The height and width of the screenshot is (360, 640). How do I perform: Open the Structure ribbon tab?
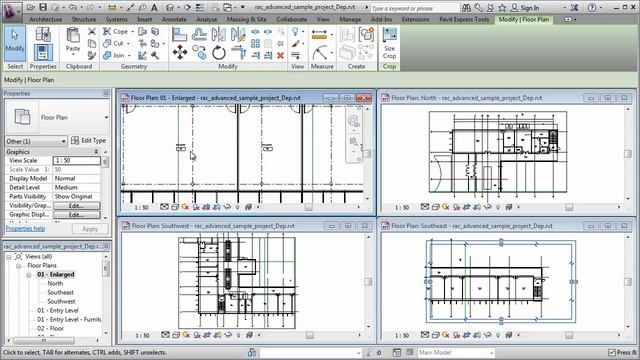coord(84,19)
